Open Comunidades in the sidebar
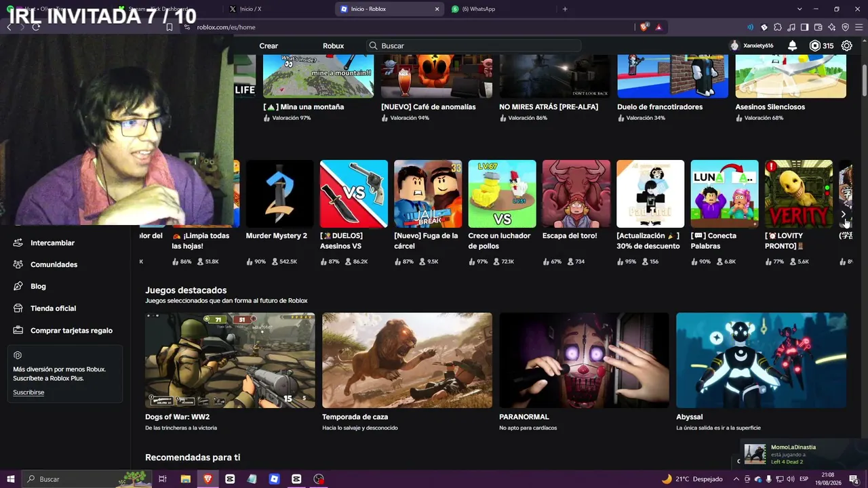Image resolution: width=868 pixels, height=488 pixels. 54,264
